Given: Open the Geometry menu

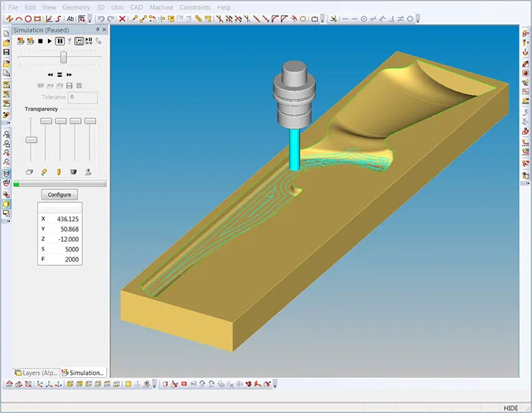Looking at the screenshot, I should [x=76, y=7].
